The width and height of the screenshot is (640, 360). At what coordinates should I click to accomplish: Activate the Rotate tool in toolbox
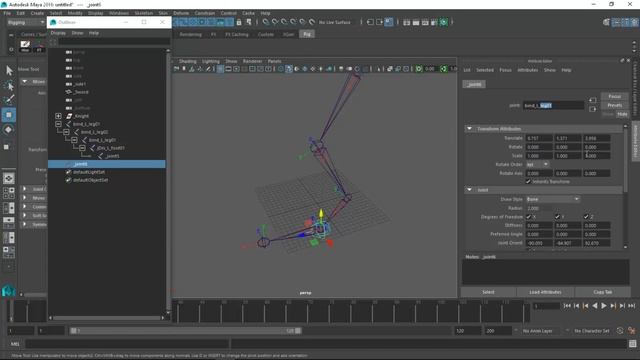(9, 130)
